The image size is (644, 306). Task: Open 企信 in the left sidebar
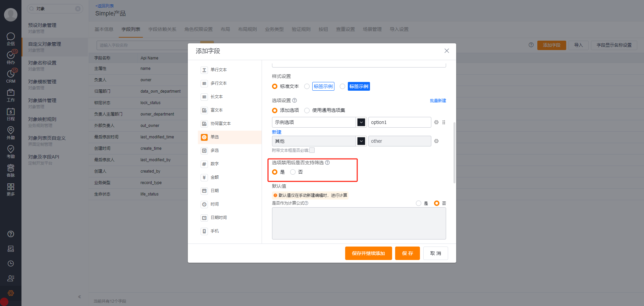10,39
